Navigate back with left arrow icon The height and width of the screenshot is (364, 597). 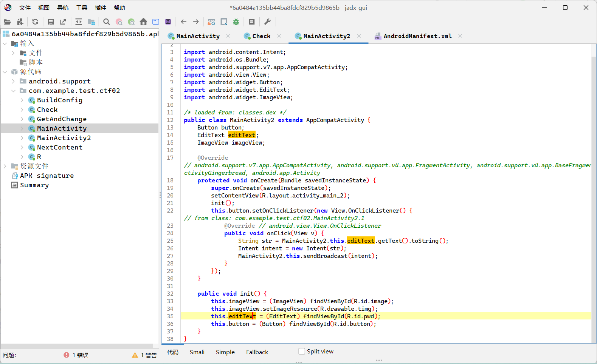184,22
